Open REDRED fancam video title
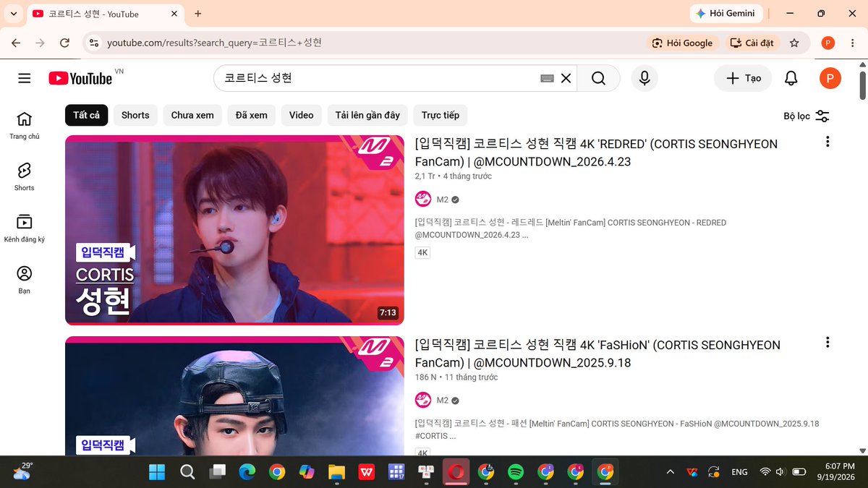This screenshot has height=488, width=868. click(x=596, y=153)
